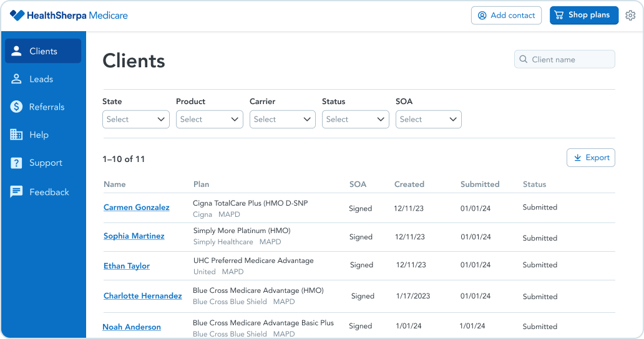Viewport: 644px width, 339px height.
Task: Open Support in the sidebar
Action: click(46, 163)
